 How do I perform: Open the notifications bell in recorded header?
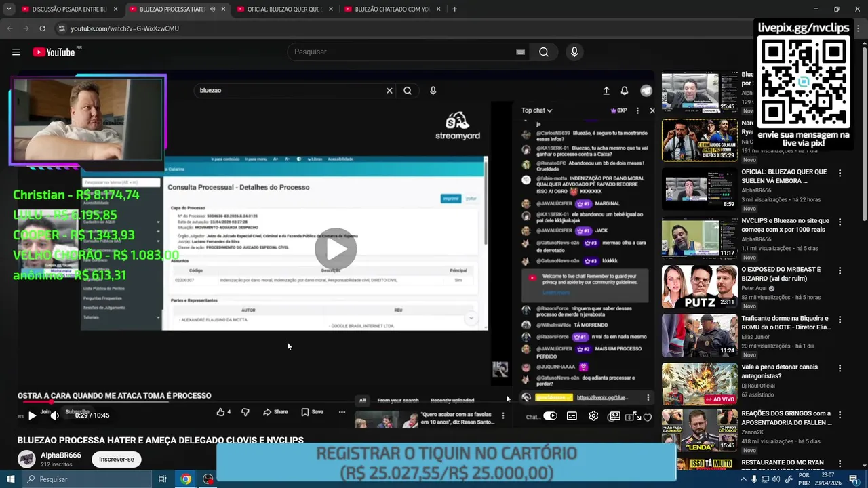click(x=625, y=91)
